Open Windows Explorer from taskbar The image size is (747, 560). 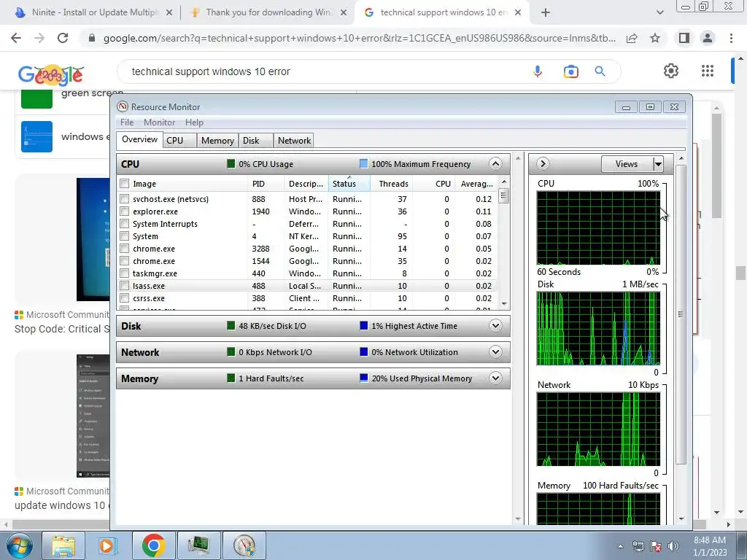(x=64, y=545)
